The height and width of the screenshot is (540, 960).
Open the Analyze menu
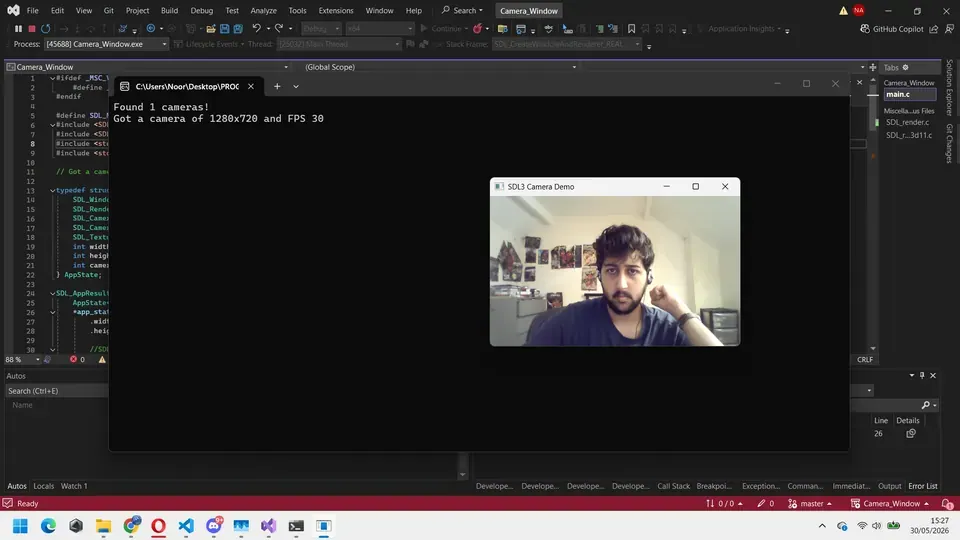263,10
